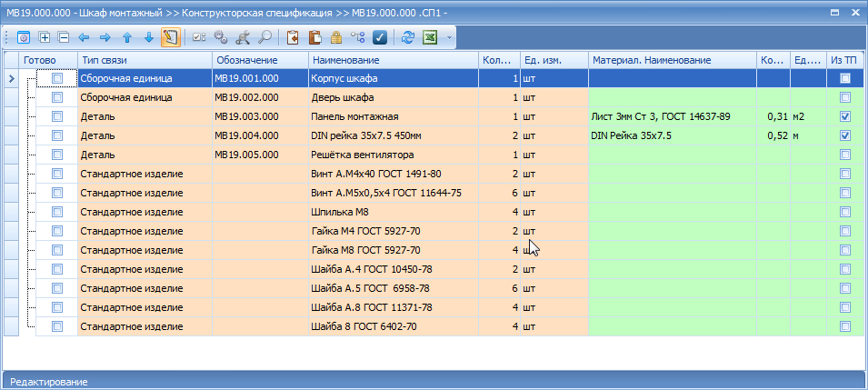Sort by Наименование column header

pyautogui.click(x=393, y=60)
